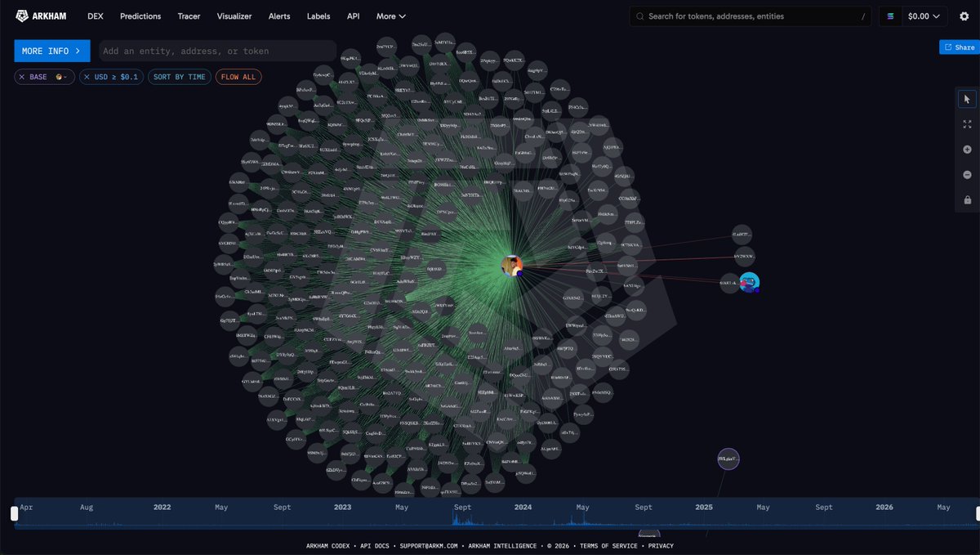
Task: Open TERMS OF SERVICE link
Action: [x=610, y=545]
